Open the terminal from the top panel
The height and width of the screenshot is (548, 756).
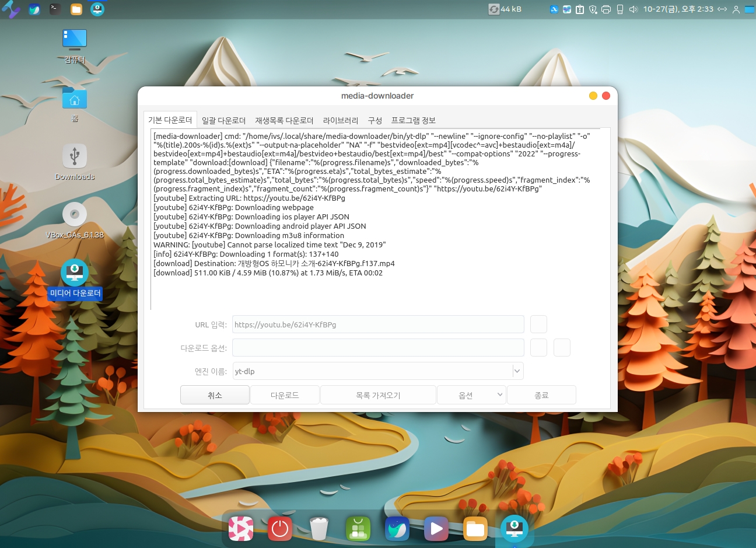coord(55,9)
